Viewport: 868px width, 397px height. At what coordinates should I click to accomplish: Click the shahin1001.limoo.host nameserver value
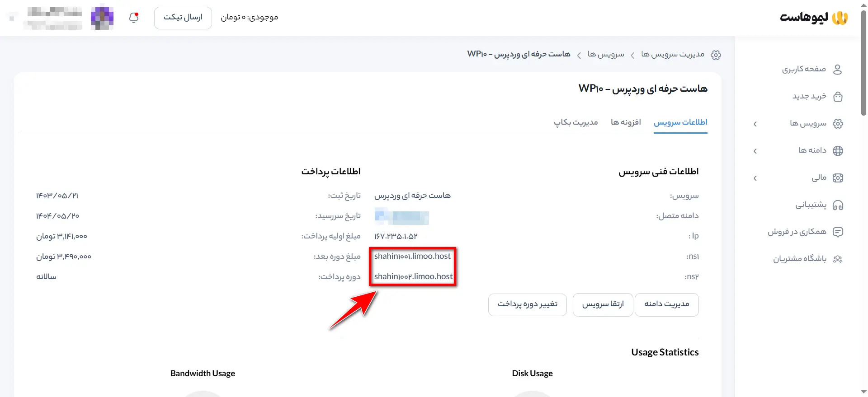(x=412, y=256)
